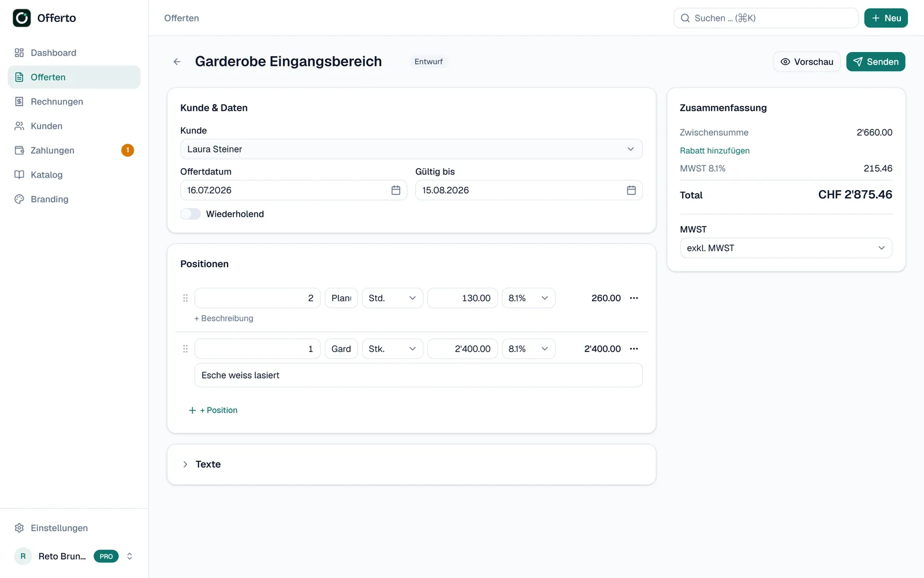Grab the drag handle of the second position

coord(185,349)
